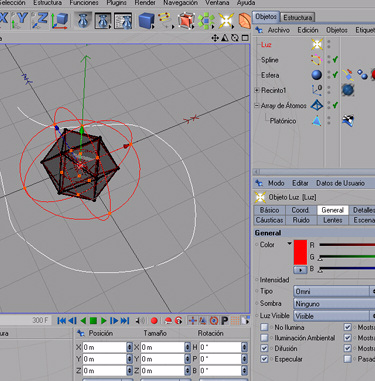Toggle the Z axis lock icon
Viewport: 375px width, 381px height.
click(40, 20)
